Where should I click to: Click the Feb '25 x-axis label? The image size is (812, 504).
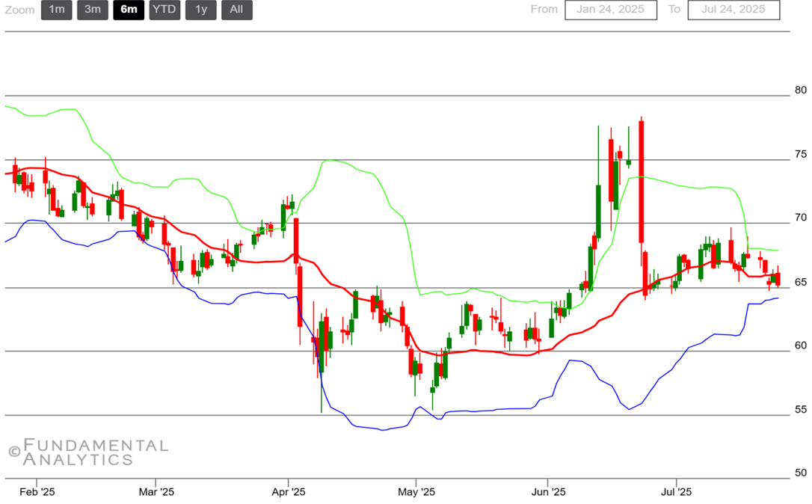pos(37,492)
